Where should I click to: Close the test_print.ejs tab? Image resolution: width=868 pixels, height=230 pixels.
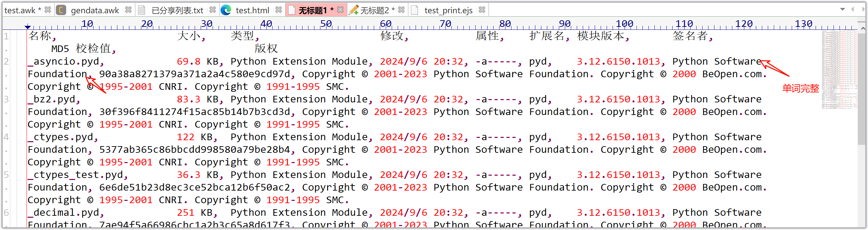click(x=482, y=10)
